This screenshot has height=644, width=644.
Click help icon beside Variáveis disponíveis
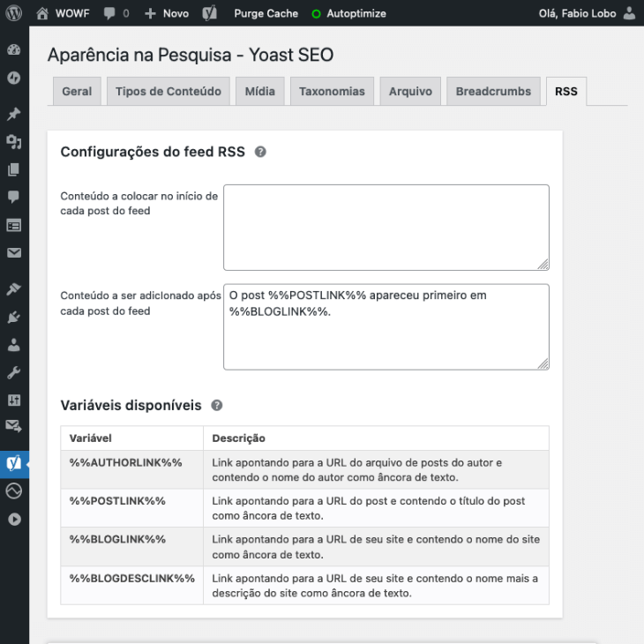pos(217,406)
